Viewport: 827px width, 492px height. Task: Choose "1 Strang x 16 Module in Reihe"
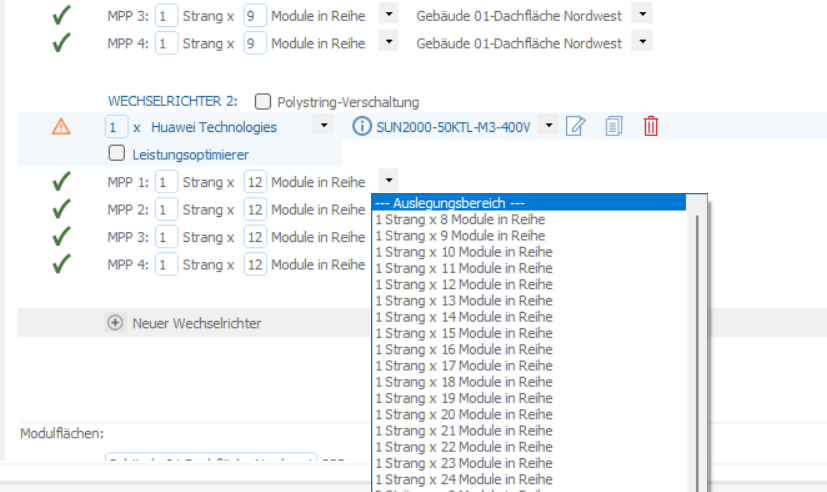(463, 349)
